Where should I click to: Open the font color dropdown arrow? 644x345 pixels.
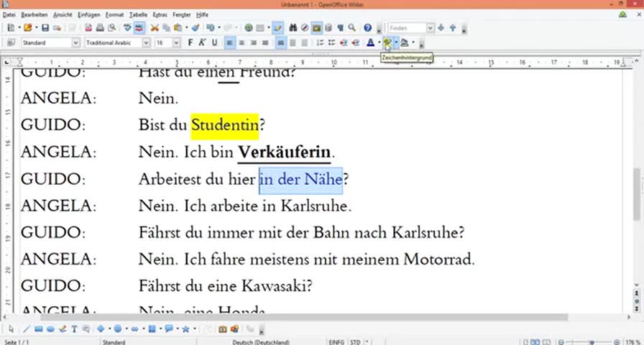(x=379, y=42)
